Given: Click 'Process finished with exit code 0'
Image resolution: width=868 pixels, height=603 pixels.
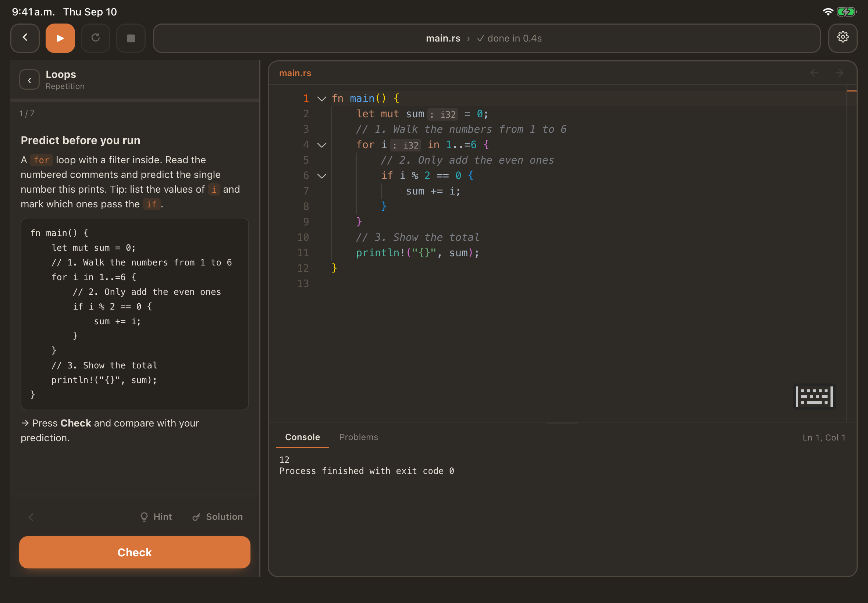Looking at the screenshot, I should tap(367, 471).
